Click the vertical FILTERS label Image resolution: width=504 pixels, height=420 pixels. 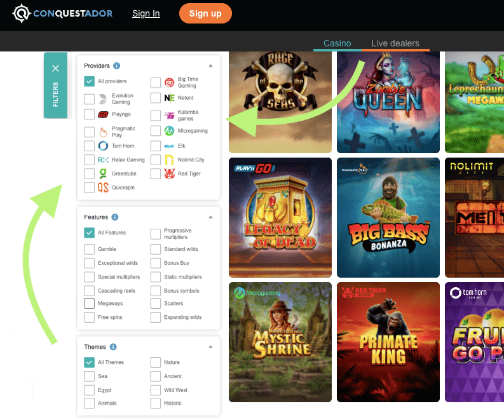(x=55, y=95)
